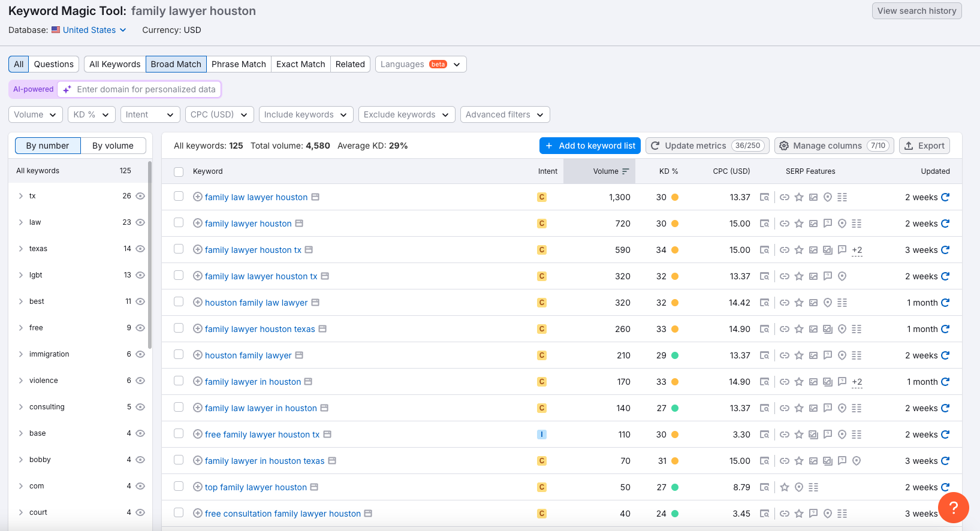
Task: Open the Include keywords dropdown
Action: (306, 114)
